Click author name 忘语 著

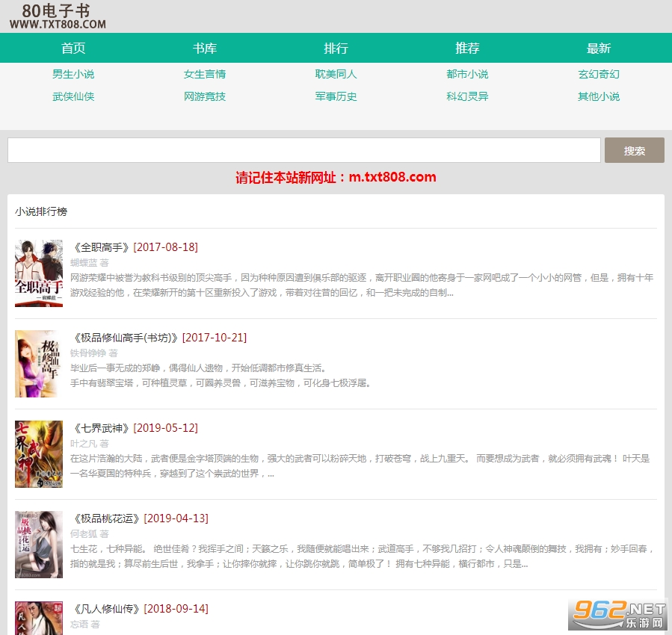pyautogui.click(x=85, y=624)
